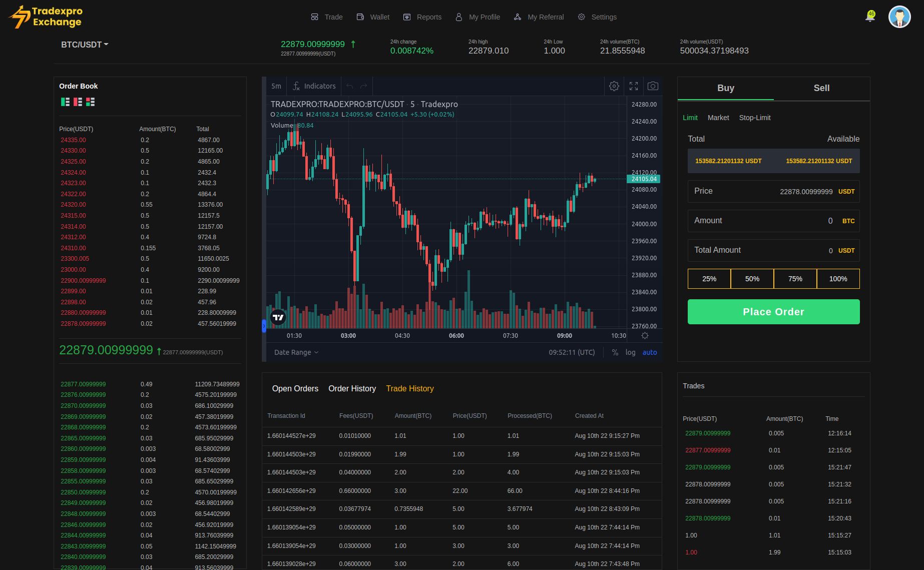This screenshot has width=924, height=570.
Task: Open the Indicators menu on chart
Action: [314, 86]
